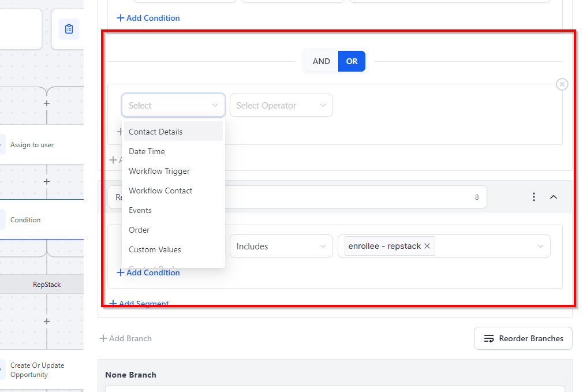Viewport: 583px width, 392px height.
Task: Open the three-dot branch options menu
Action: tap(533, 197)
